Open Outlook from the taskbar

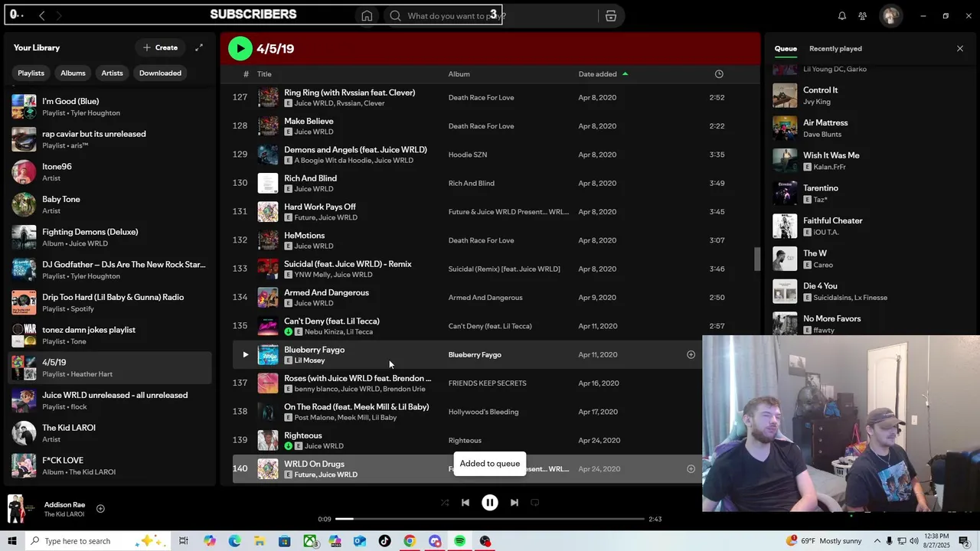(360, 541)
